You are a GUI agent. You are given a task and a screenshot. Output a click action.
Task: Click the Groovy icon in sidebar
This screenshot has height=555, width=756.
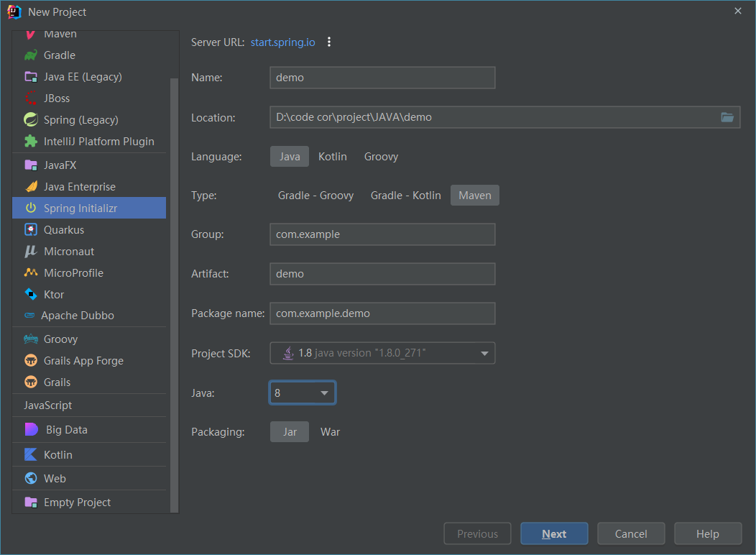31,339
